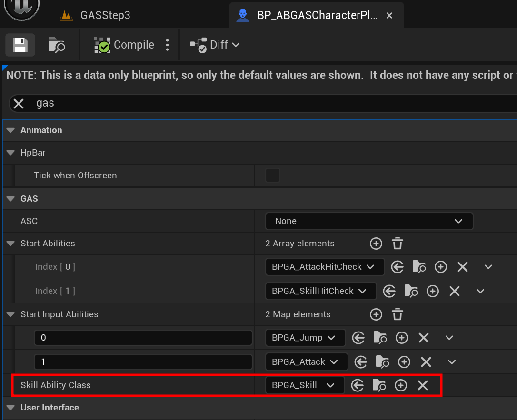This screenshot has height=420, width=517.
Task: Empty Start Input Abilities map with trash icon
Action: [398, 314]
